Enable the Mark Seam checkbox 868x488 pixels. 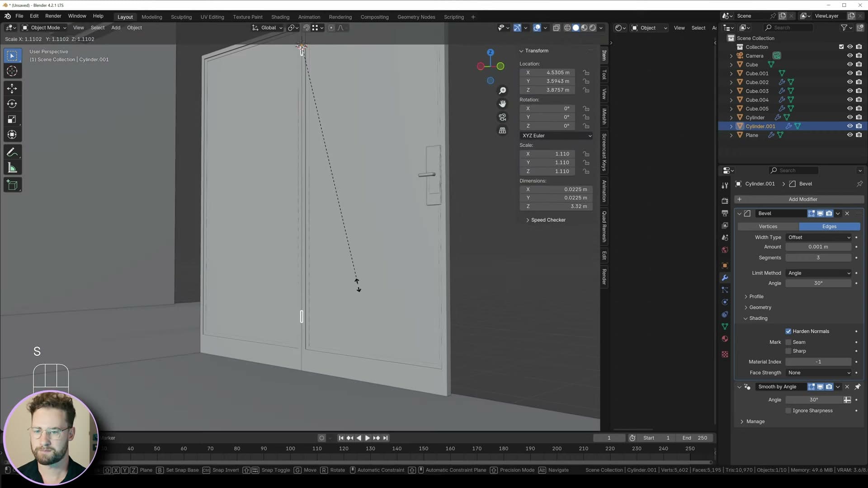pos(788,342)
